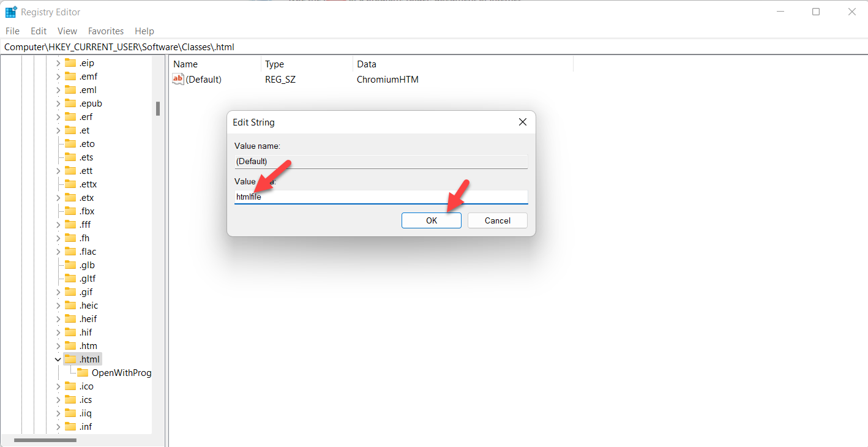This screenshot has width=868, height=447.
Task: Click the (Default) string value icon
Action: 178,79
